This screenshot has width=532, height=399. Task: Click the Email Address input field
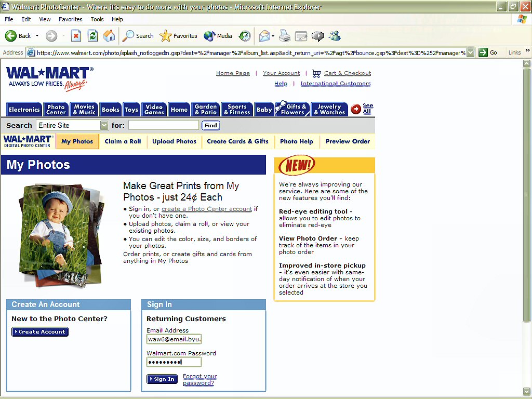click(x=174, y=339)
